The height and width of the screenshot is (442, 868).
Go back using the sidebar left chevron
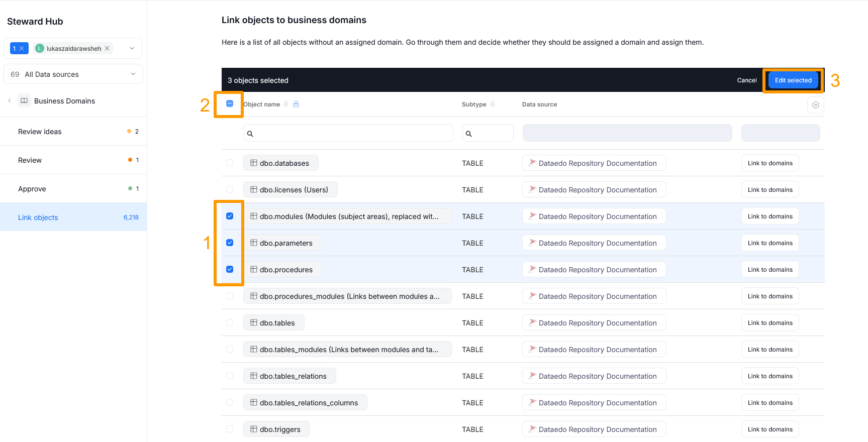click(x=10, y=101)
